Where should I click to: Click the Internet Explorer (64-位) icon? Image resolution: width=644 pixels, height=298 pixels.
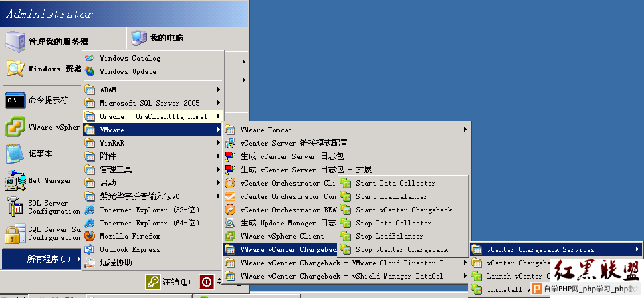click(90, 223)
